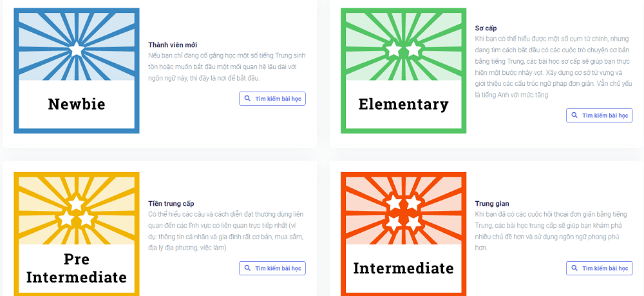Click the four stars on Intermediate badge
The width and height of the screenshot is (644, 296).
(x=403, y=212)
